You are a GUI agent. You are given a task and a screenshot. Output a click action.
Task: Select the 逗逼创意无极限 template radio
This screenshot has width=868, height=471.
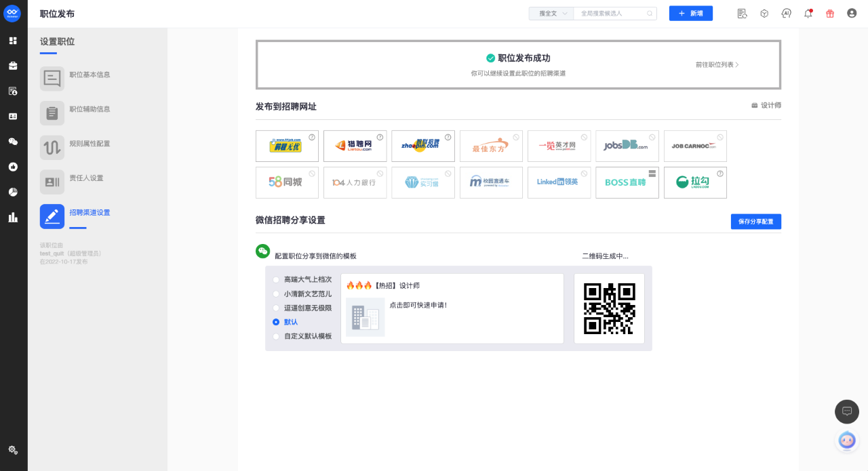coord(275,308)
